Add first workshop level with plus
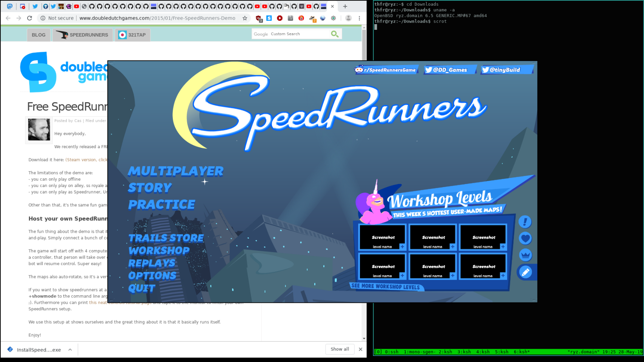The image size is (644, 362). click(402, 247)
